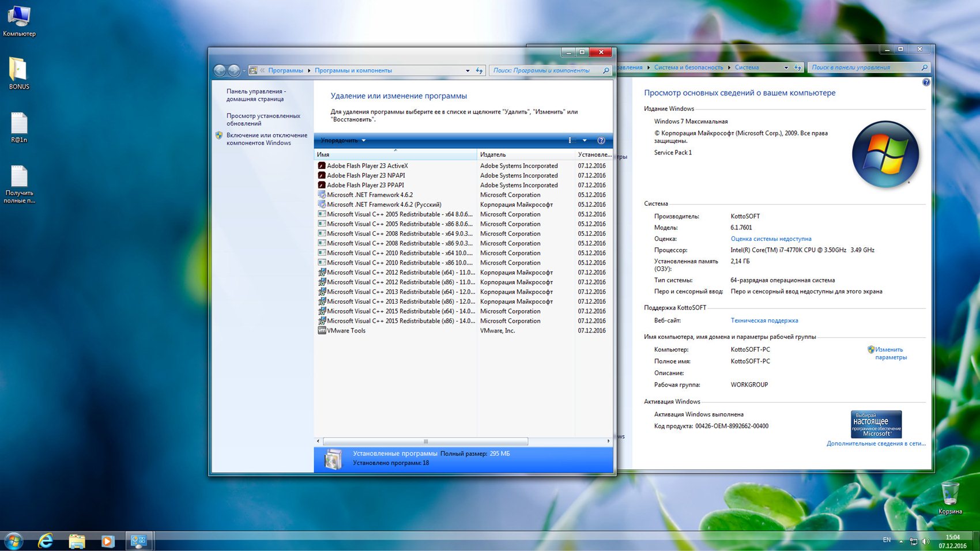
Task: Click right arrow of horizontal scrollbar
Action: [x=608, y=441]
